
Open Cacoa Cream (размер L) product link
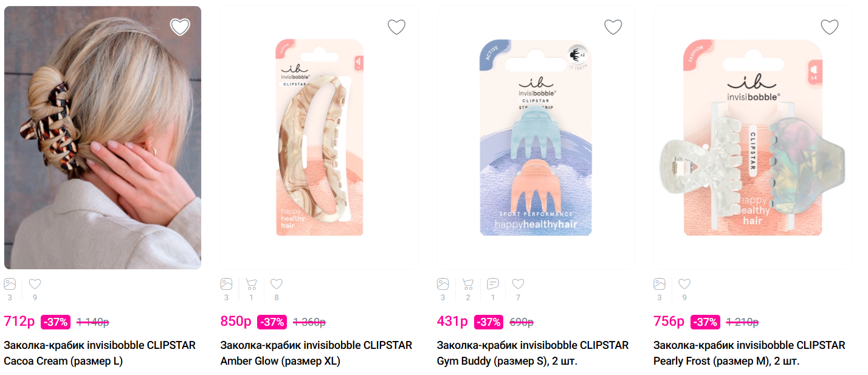pyautogui.click(x=100, y=353)
